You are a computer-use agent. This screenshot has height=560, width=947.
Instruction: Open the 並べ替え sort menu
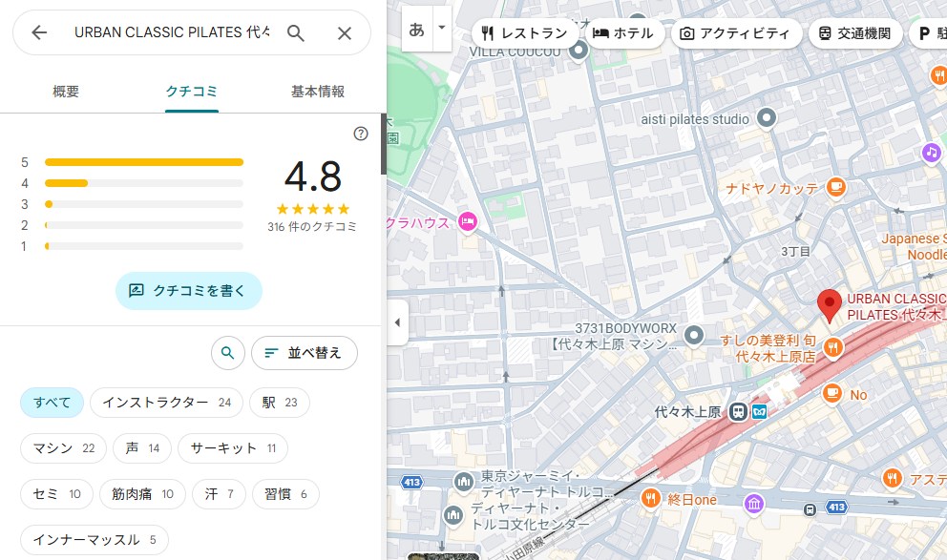pos(304,353)
